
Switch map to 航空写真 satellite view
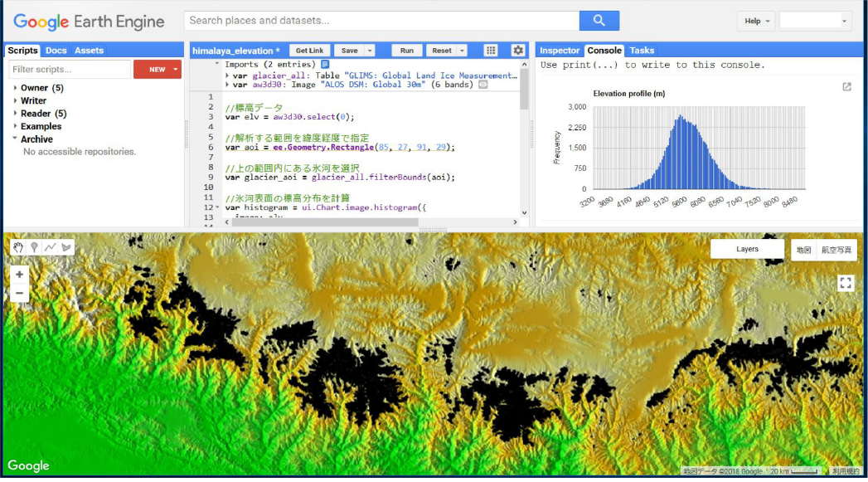tap(836, 250)
